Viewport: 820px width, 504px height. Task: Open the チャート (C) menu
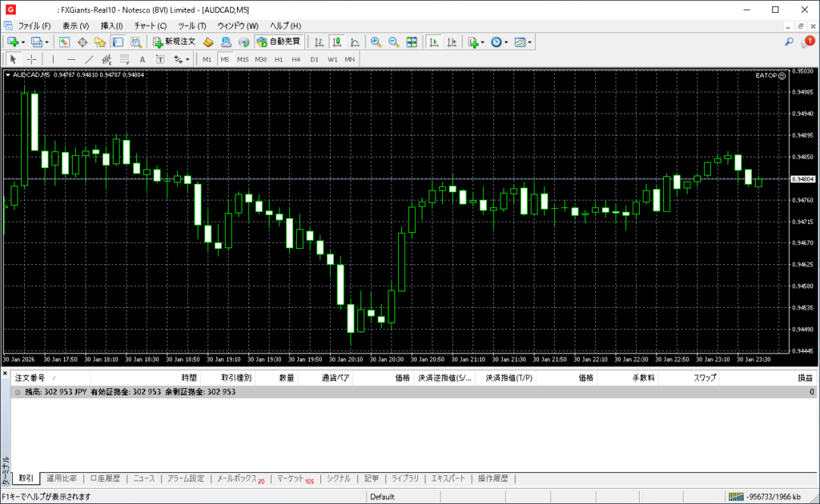(150, 26)
